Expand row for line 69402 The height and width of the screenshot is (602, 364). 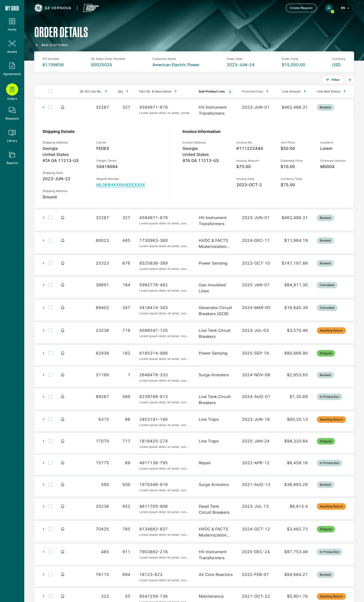tap(43, 308)
